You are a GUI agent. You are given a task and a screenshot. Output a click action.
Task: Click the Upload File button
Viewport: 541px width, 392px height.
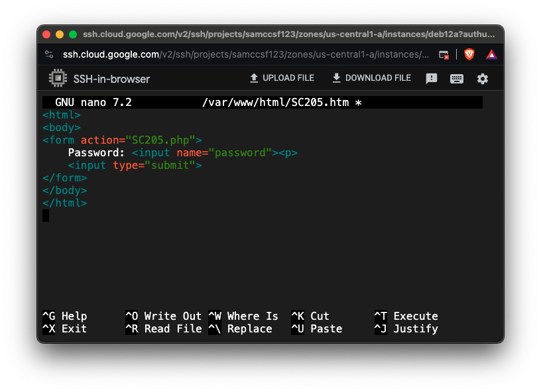tap(282, 78)
